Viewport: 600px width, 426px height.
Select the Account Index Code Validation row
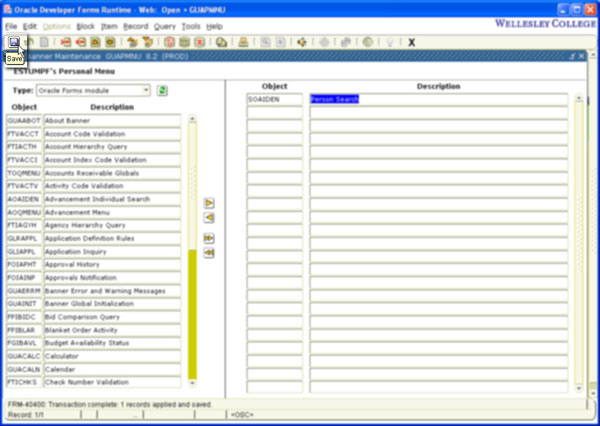pyautogui.click(x=94, y=160)
